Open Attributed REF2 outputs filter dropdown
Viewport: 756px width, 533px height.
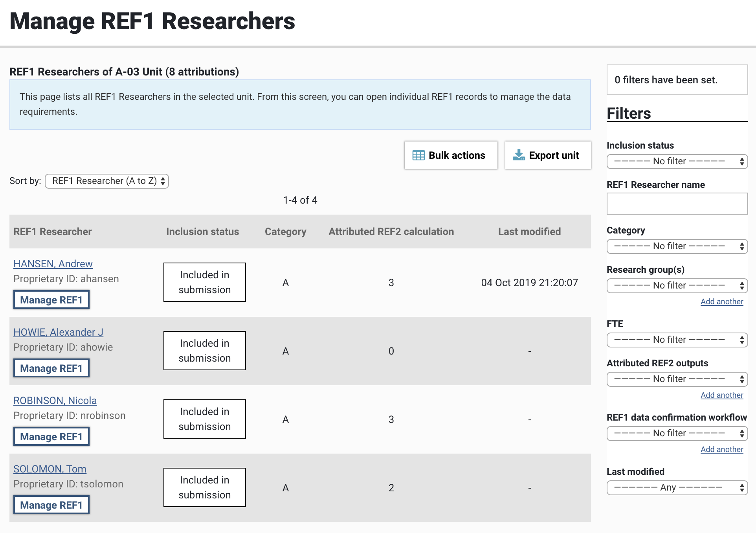coord(677,379)
